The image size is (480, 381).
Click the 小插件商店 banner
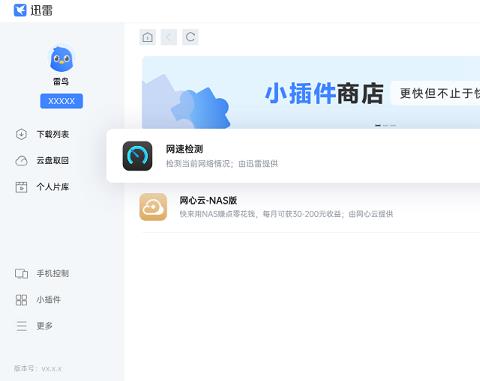[x=311, y=92]
